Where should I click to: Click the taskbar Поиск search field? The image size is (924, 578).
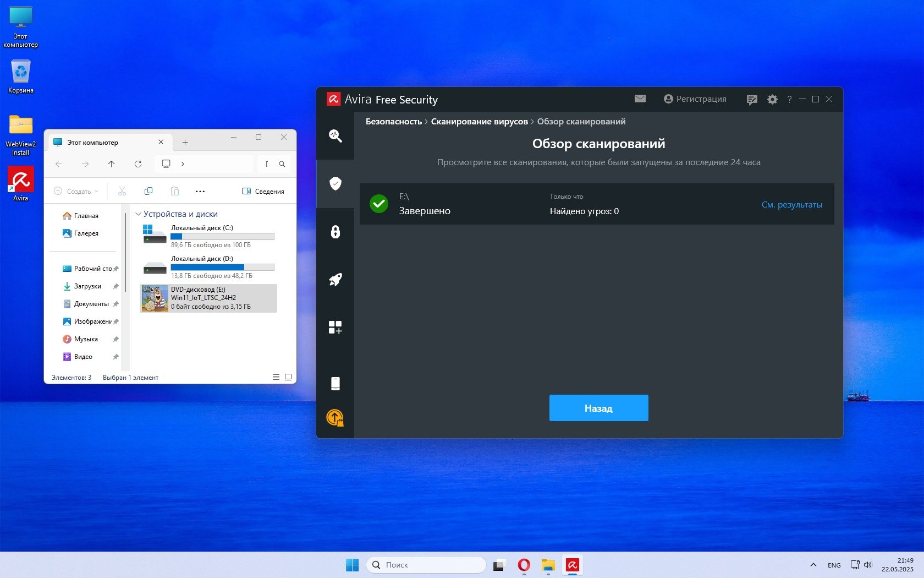pos(426,565)
